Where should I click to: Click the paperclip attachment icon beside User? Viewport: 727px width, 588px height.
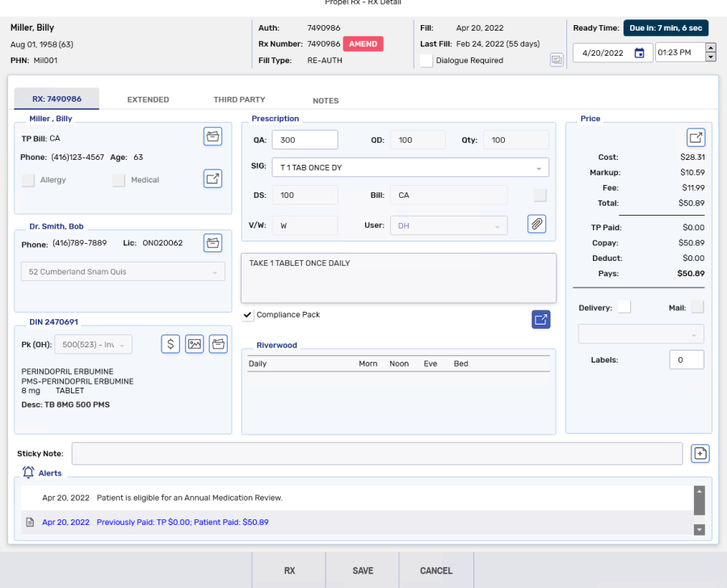[536, 224]
